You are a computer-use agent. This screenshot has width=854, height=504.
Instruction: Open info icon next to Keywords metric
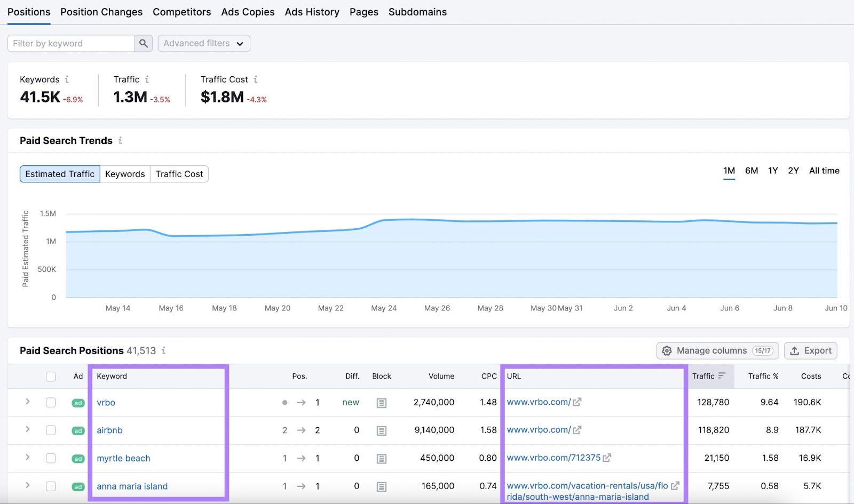click(67, 79)
